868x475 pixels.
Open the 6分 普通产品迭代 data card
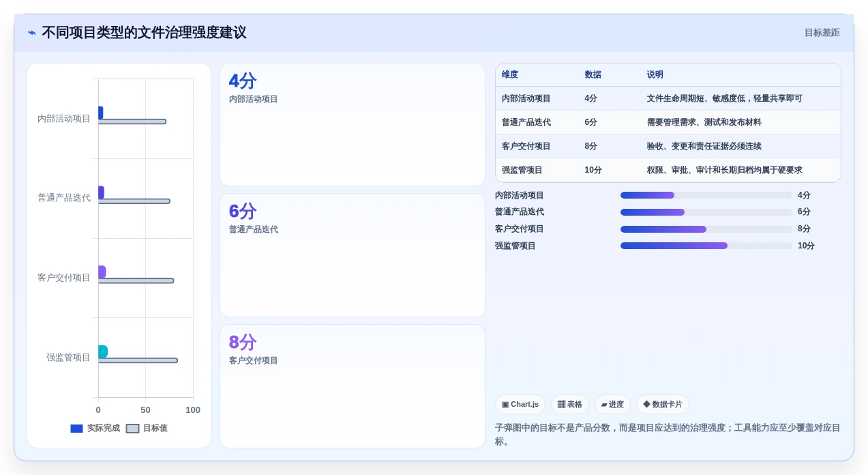[353, 255]
